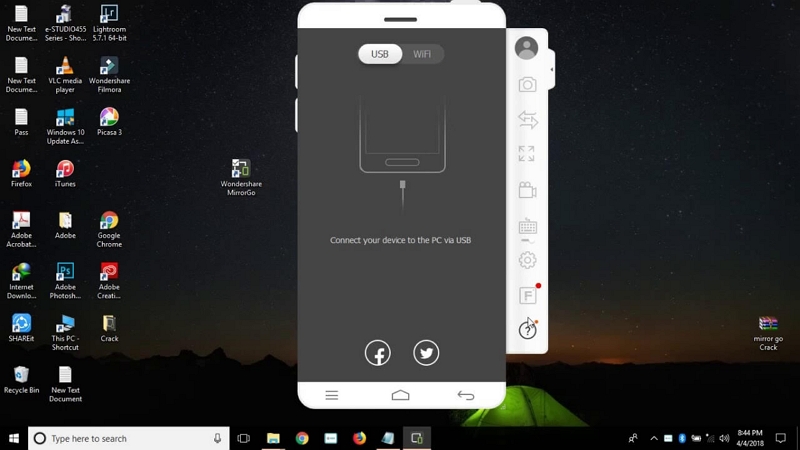Share on Facebook from MirrorGo

click(x=378, y=353)
